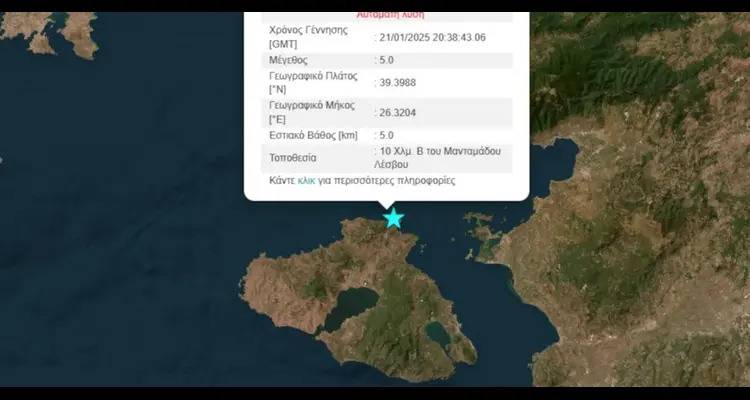Click the location text '10 Χλμ. Β του Μανταμάδου Λέσβου'
The width and height of the screenshot is (750, 400).
click(440, 157)
